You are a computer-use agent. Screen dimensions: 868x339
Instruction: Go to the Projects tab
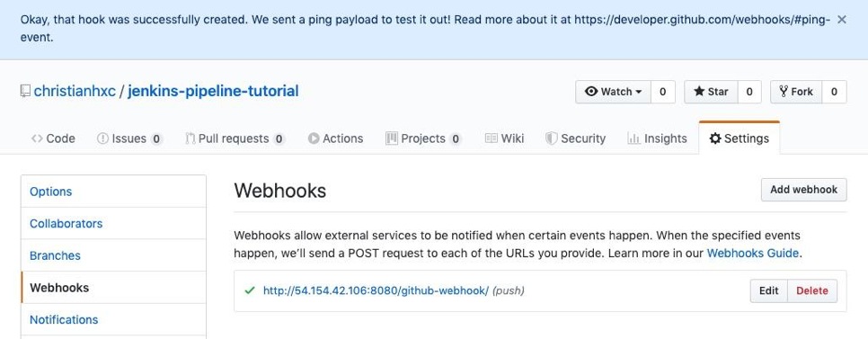click(423, 138)
